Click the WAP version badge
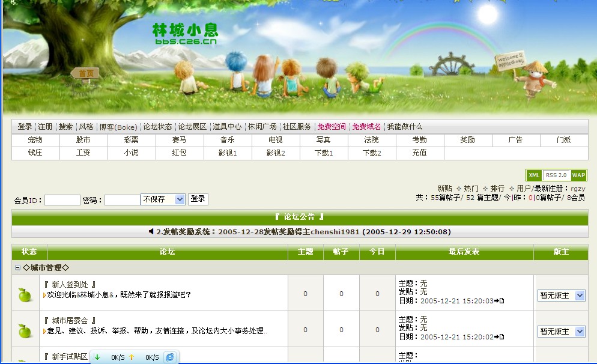Viewport: 597px width, 364px height. point(578,175)
